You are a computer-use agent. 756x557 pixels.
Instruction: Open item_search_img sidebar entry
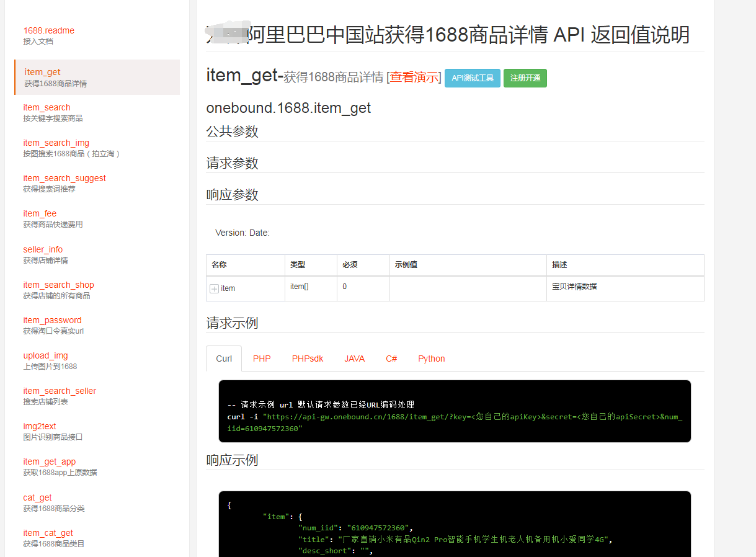tap(56, 143)
